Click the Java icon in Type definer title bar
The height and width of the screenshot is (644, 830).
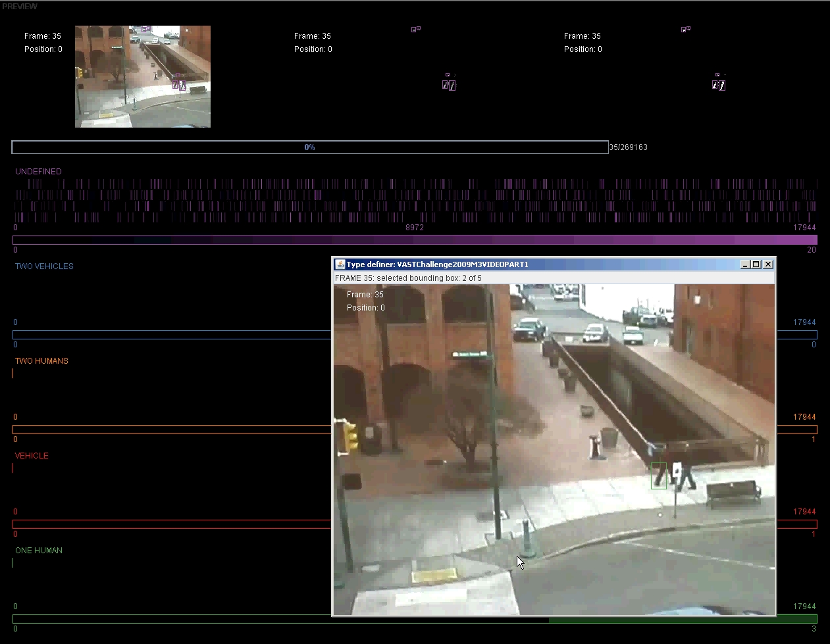click(x=340, y=264)
